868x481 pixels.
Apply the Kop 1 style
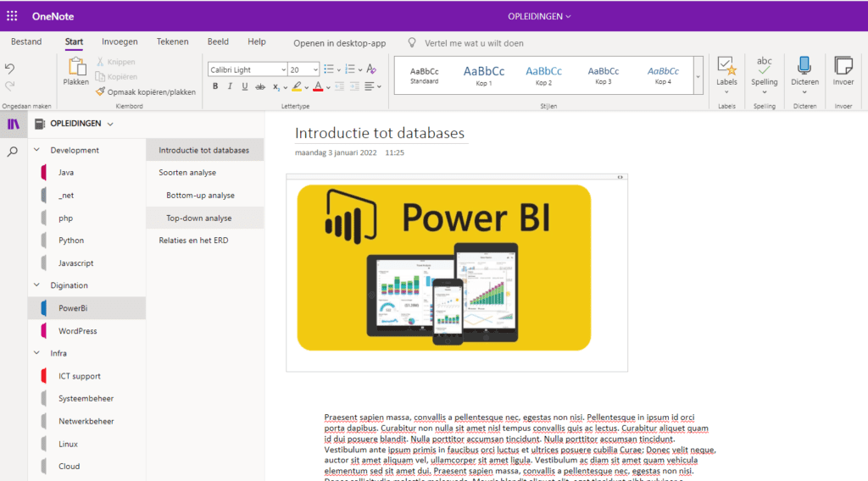tap(484, 75)
